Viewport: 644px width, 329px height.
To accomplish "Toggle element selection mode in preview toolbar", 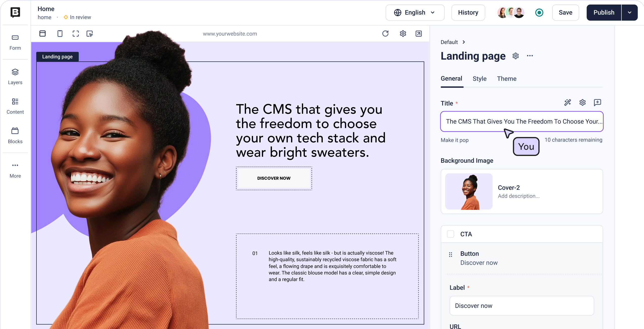I will coord(90,33).
